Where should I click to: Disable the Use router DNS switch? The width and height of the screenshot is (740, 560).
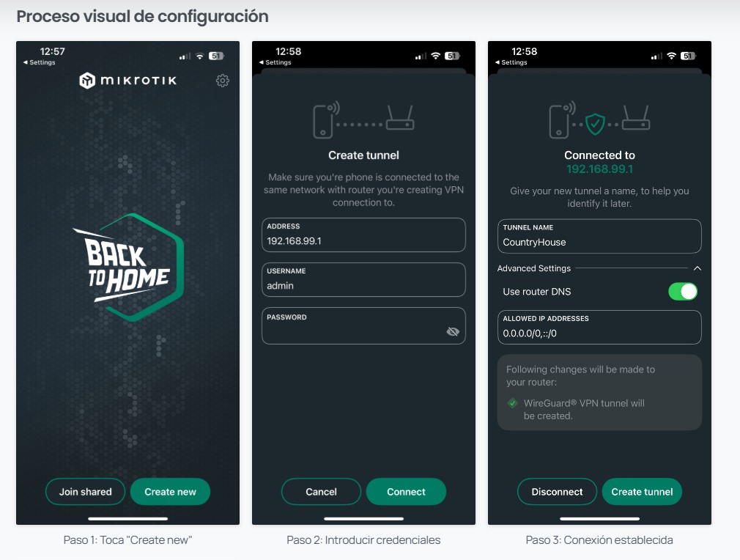(x=682, y=291)
